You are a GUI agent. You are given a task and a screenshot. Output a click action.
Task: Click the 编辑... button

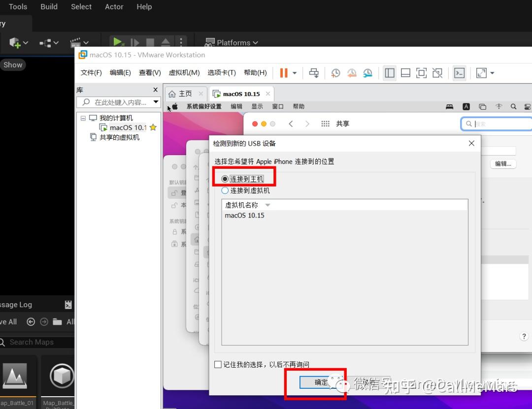(x=503, y=164)
